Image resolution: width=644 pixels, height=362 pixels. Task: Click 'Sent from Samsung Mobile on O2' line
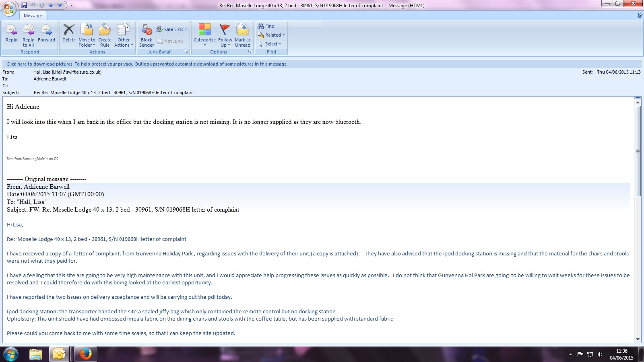pyautogui.click(x=33, y=159)
